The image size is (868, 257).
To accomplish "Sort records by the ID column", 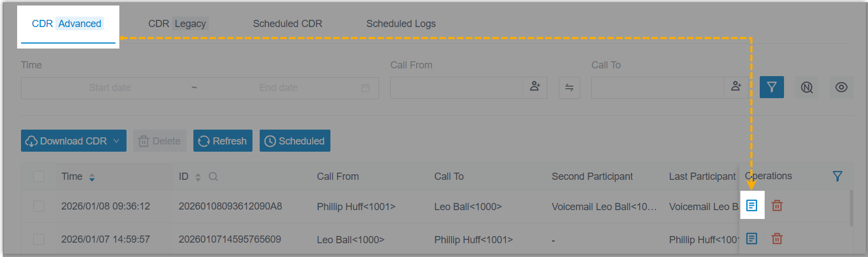I will click(198, 177).
